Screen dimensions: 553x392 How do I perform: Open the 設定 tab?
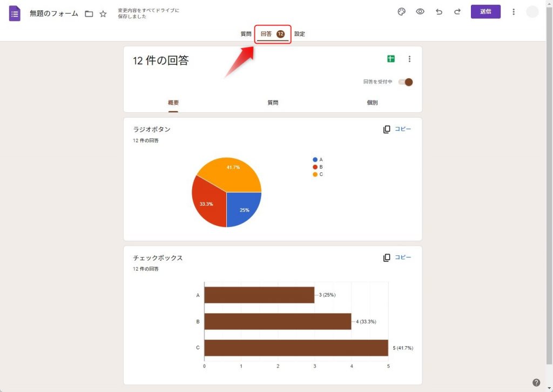click(x=299, y=34)
